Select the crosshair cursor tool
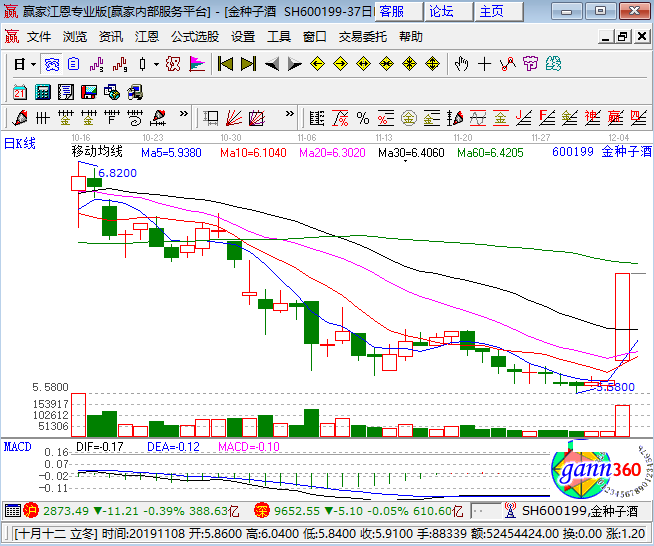Screen dimensions: 654x546 [484, 64]
